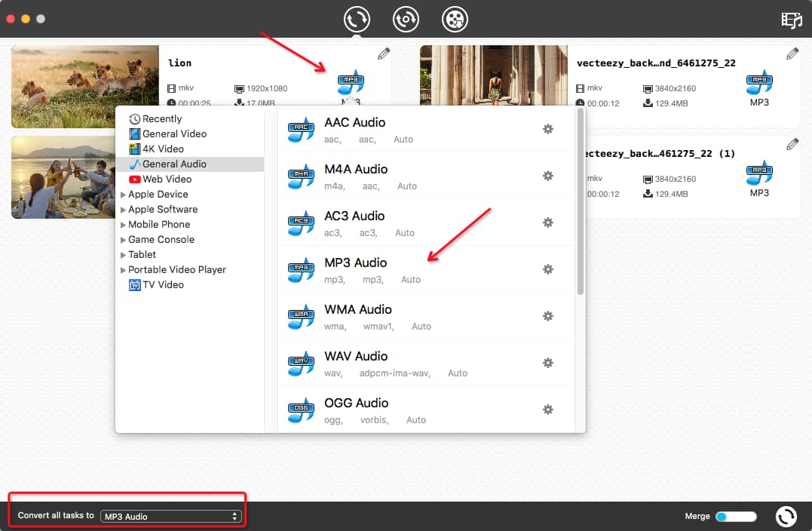The width and height of the screenshot is (812, 531).
Task: Start conversion with the bottom-right convert button
Action: coord(786,516)
